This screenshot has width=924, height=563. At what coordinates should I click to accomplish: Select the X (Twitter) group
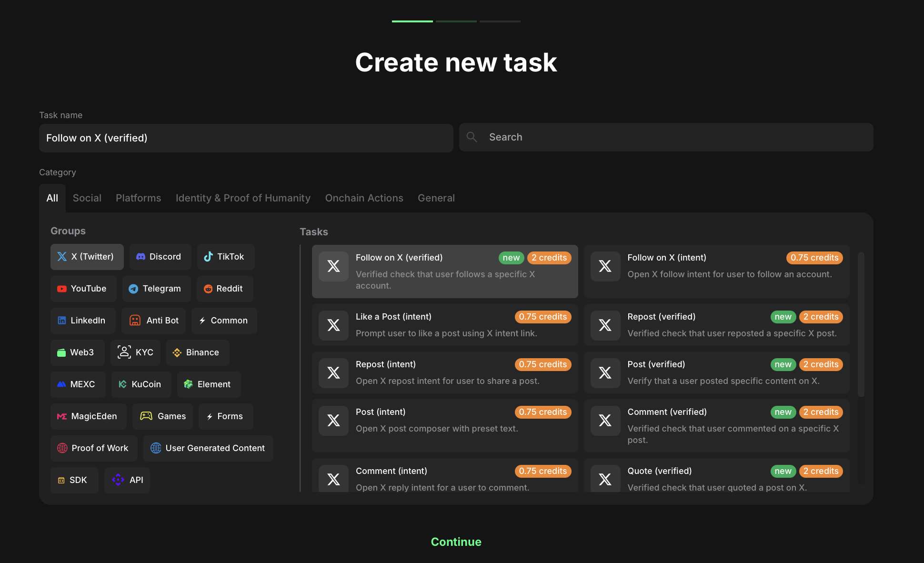pos(87,257)
